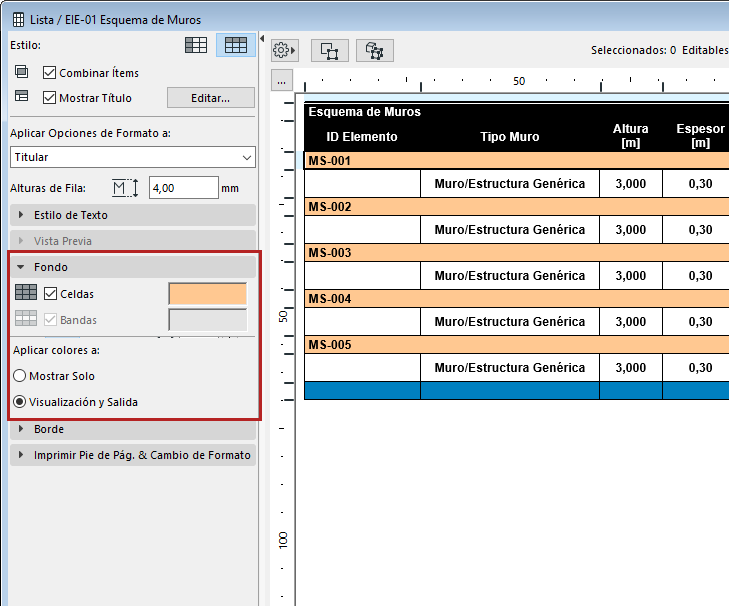The image size is (729, 606).
Task: Click the 0,30 thickness cell under MS-004
Action: point(696,322)
